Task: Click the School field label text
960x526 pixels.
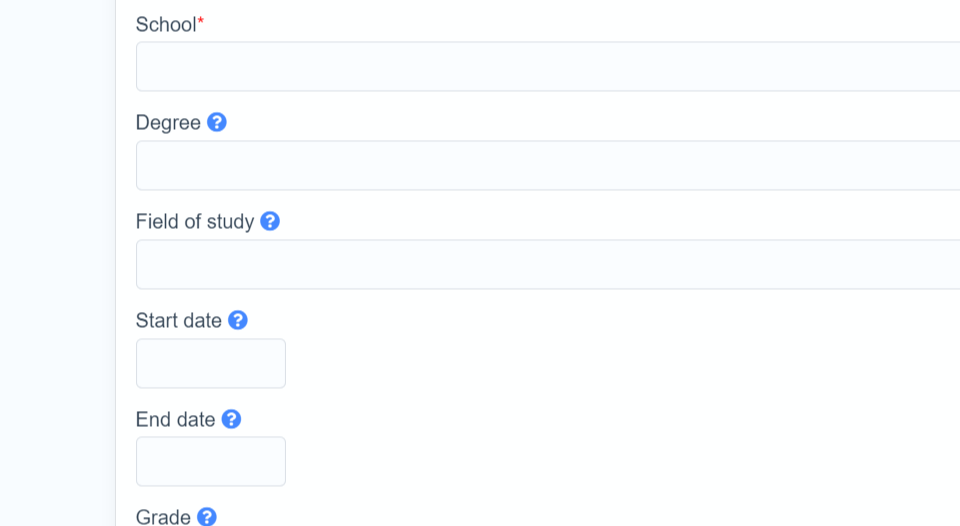Action: [x=165, y=25]
